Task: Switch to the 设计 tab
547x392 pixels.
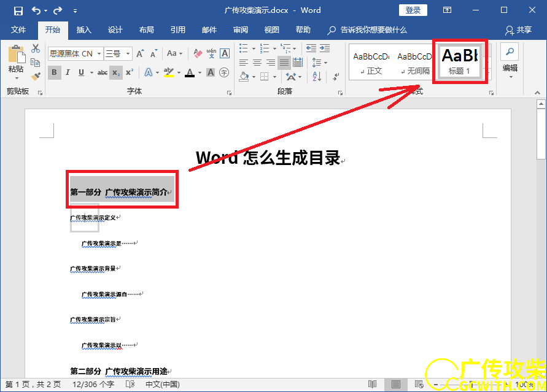Action: 115,30
